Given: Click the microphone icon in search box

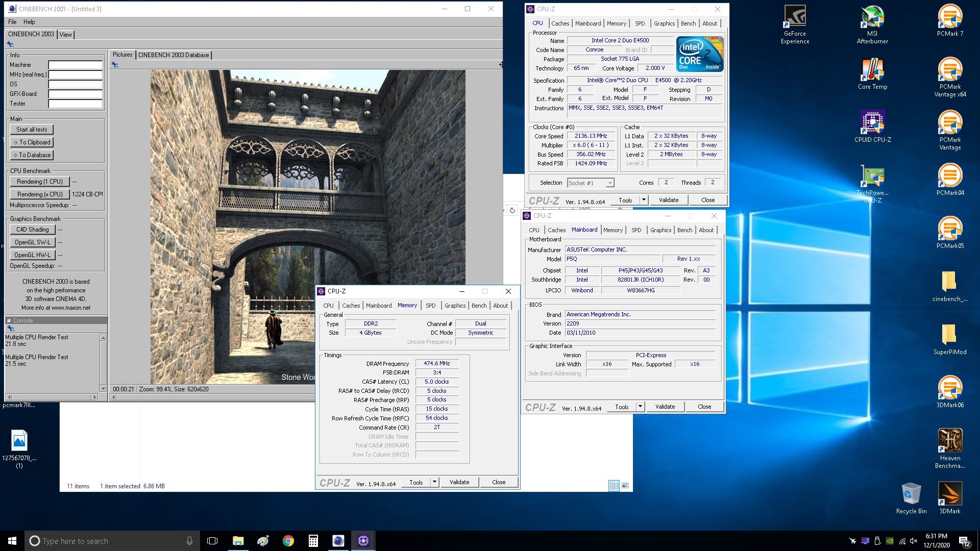Looking at the screenshot, I should pyautogui.click(x=189, y=541).
